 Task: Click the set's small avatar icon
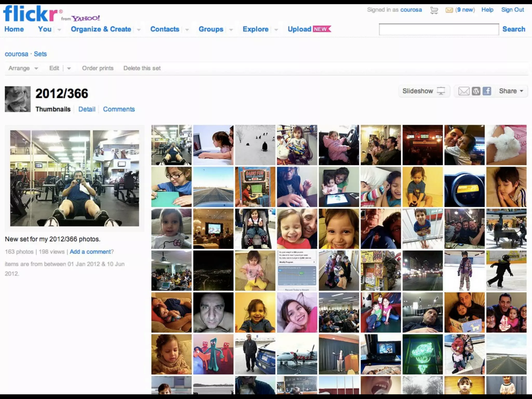pos(18,99)
